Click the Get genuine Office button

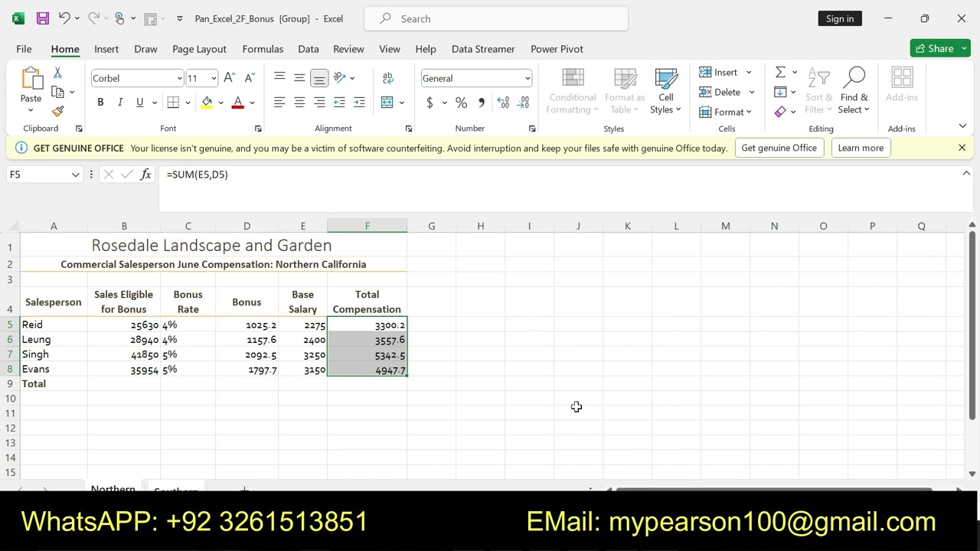[779, 148]
